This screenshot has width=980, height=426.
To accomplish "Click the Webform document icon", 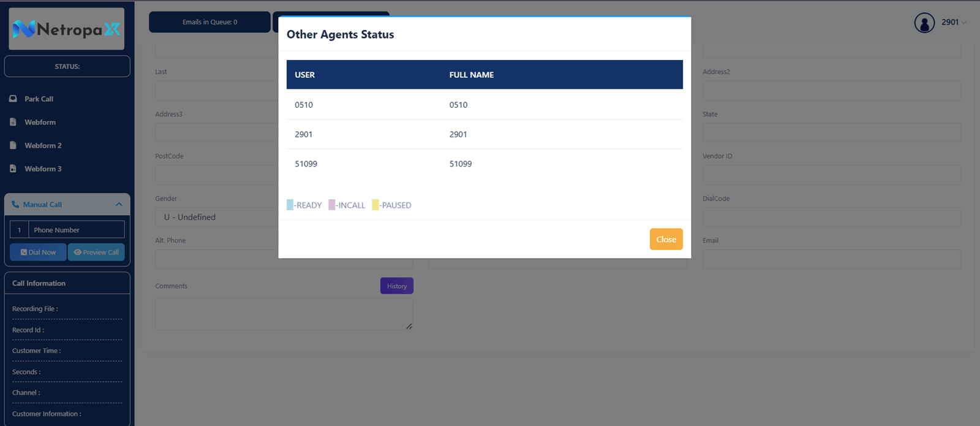I will coord(13,122).
